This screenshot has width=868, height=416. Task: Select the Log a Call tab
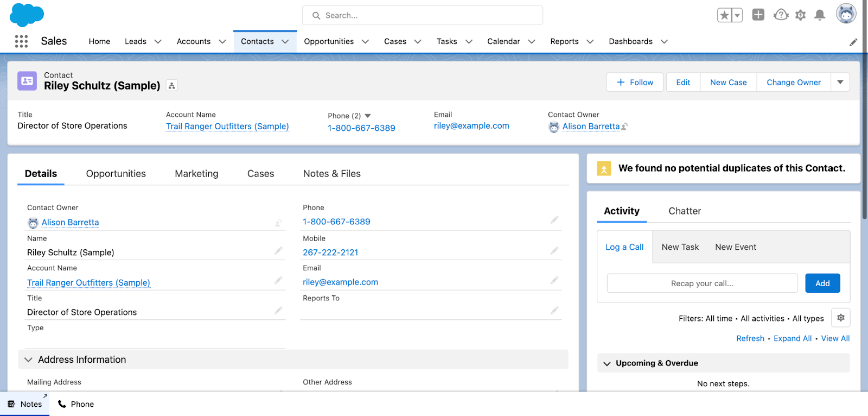624,247
